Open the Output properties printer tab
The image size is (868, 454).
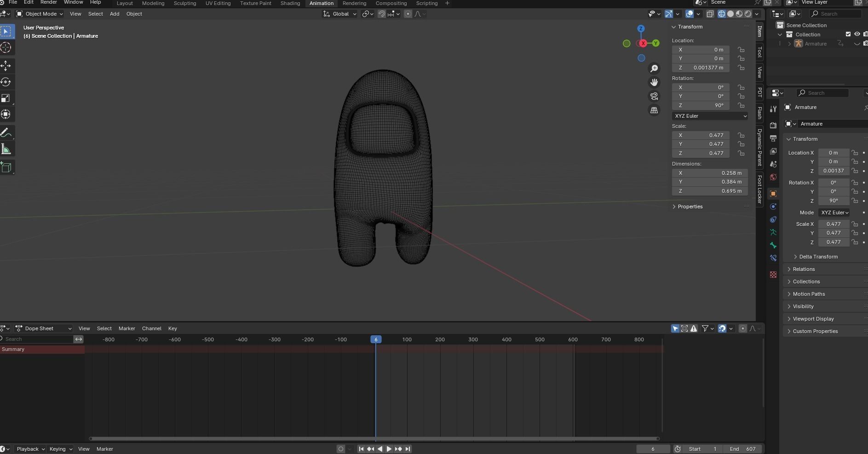tap(773, 138)
